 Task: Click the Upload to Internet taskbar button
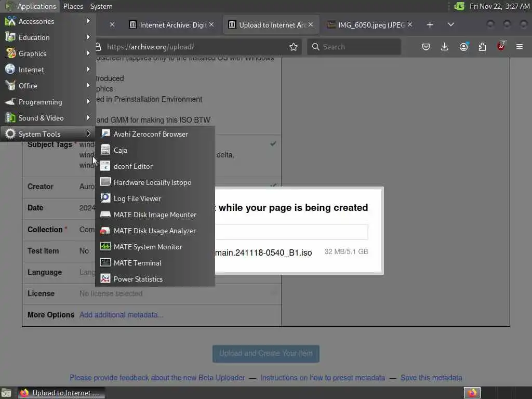61,393
